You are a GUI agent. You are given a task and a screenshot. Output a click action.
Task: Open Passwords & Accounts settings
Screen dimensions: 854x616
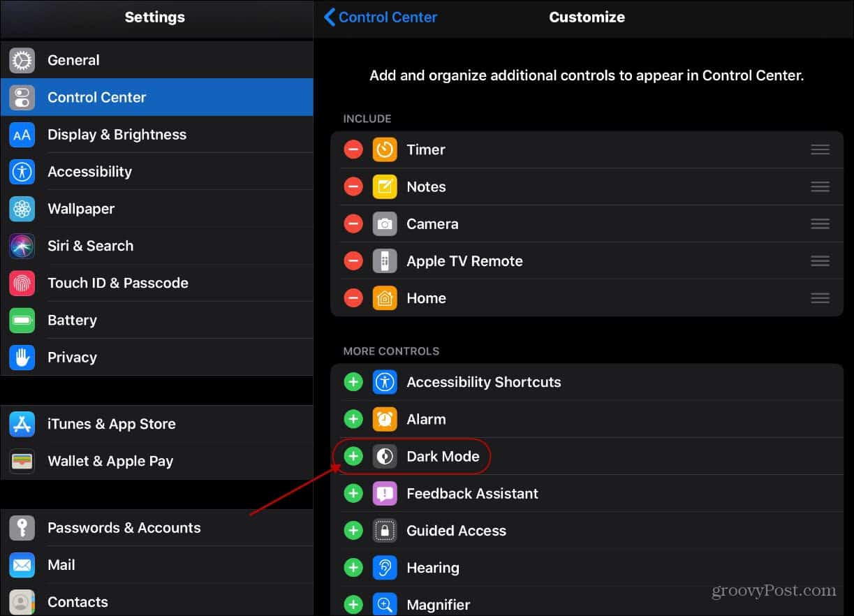(x=156, y=528)
